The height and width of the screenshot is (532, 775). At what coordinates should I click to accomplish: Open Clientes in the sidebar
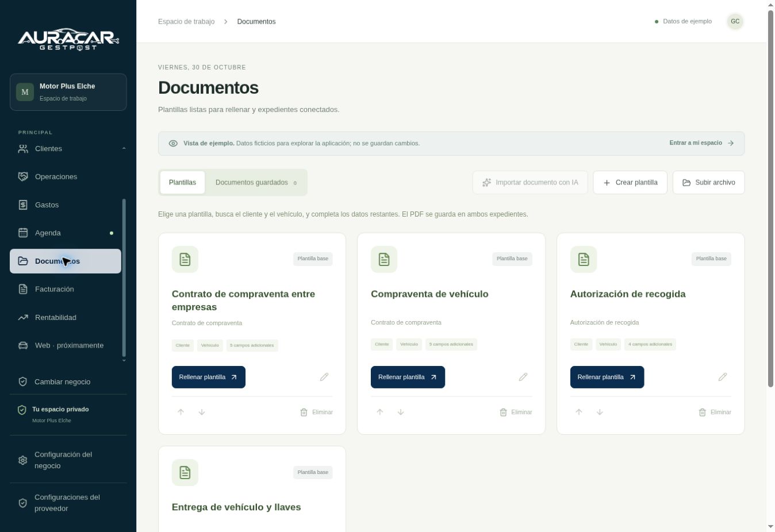coord(66,149)
